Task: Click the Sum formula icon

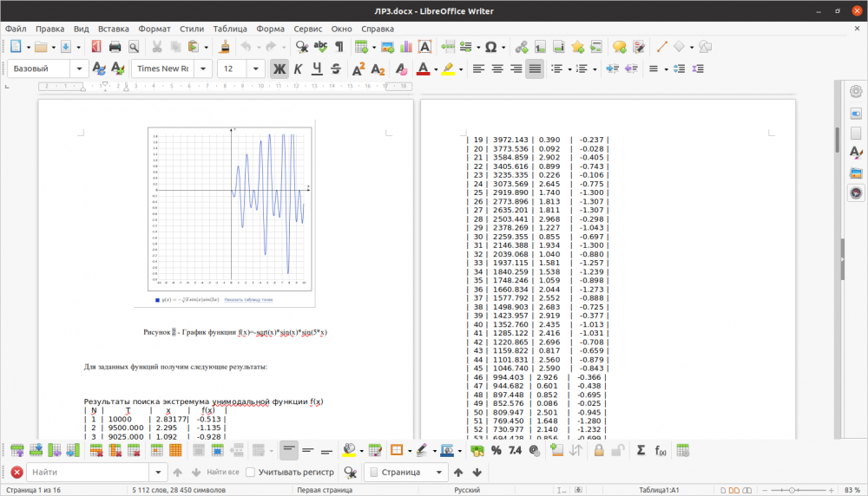Action: [x=641, y=450]
